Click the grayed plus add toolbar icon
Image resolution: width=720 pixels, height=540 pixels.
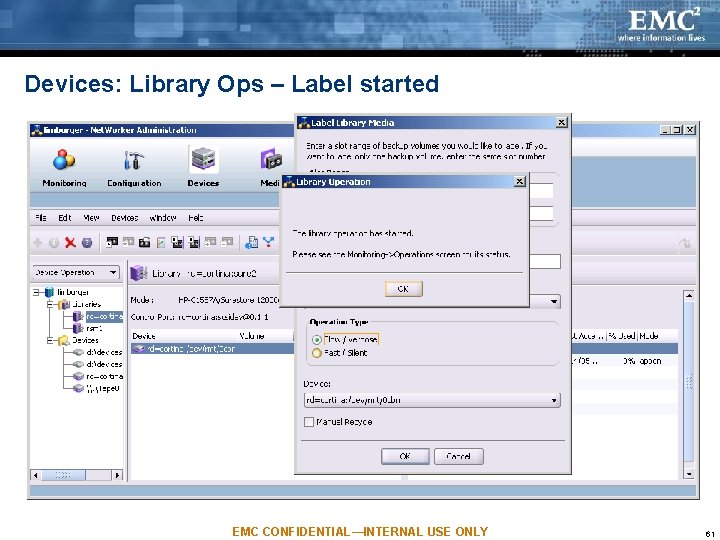coord(38,242)
